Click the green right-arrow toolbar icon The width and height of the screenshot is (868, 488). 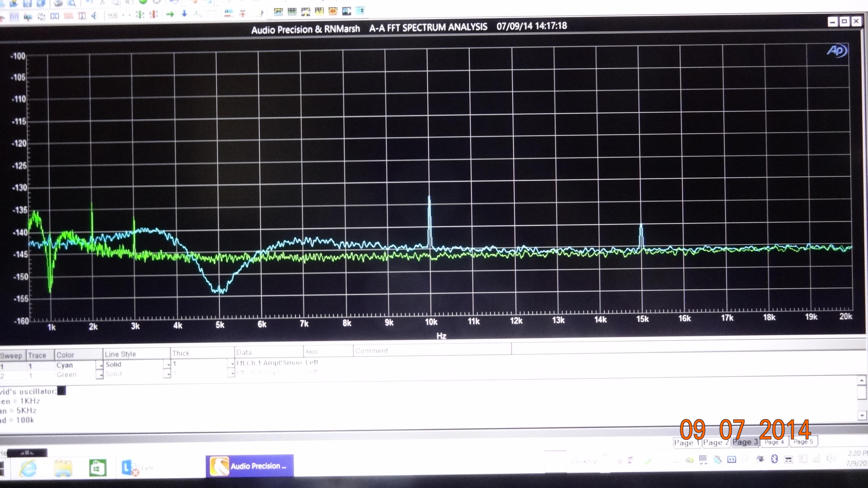click(x=170, y=14)
